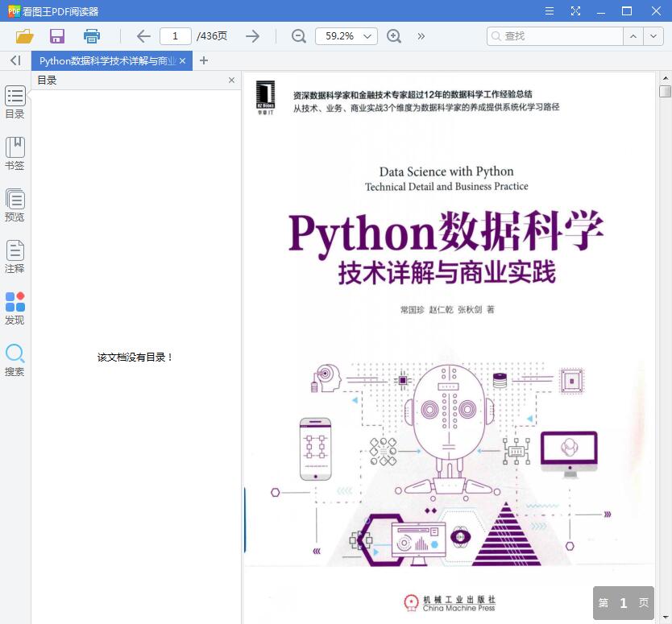This screenshot has width=672, height=624.
Task: Click the 目录 panel header label
Action: [x=47, y=80]
